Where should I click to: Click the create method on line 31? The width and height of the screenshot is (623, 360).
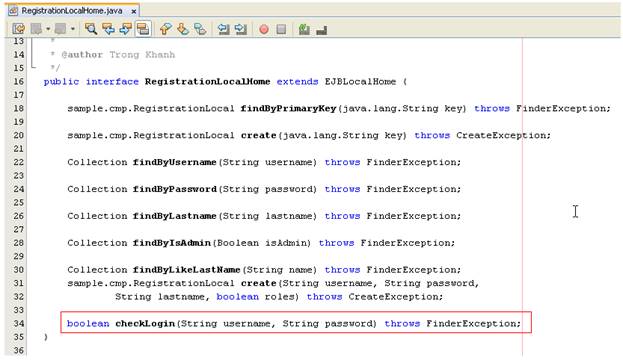pos(258,283)
